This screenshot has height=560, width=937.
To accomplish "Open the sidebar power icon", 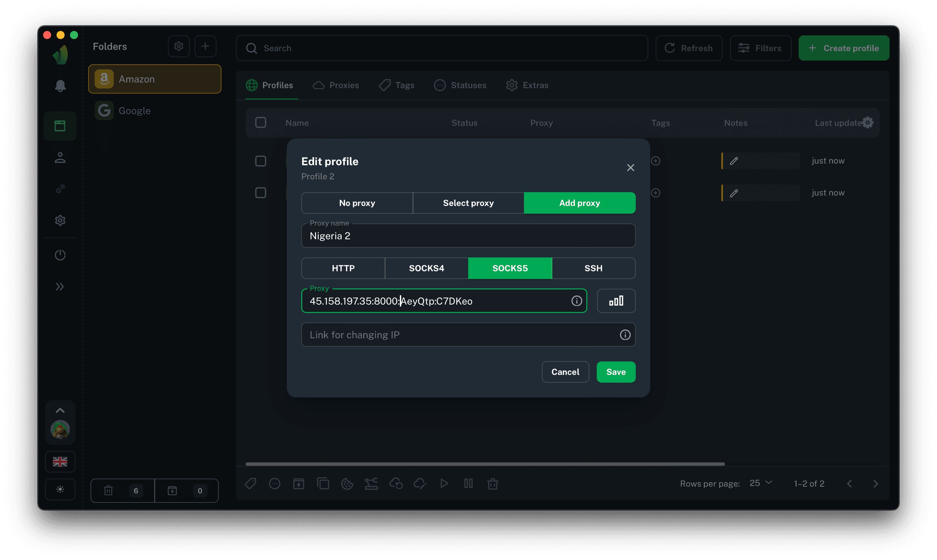I will point(60,255).
